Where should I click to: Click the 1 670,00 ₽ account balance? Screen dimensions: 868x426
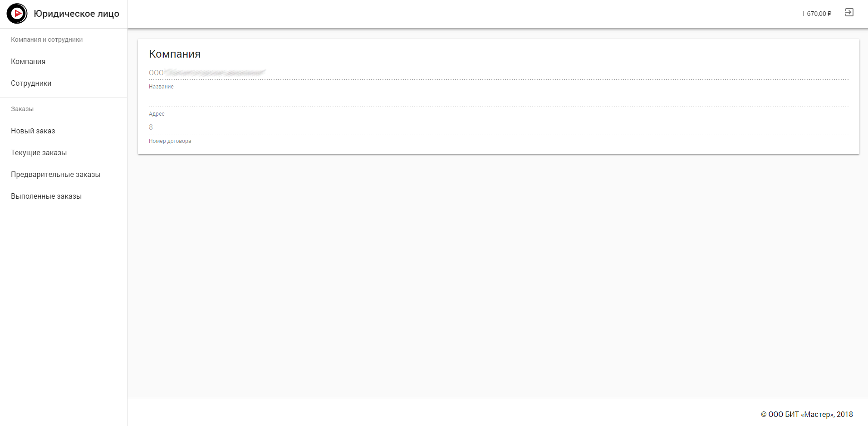tap(816, 14)
